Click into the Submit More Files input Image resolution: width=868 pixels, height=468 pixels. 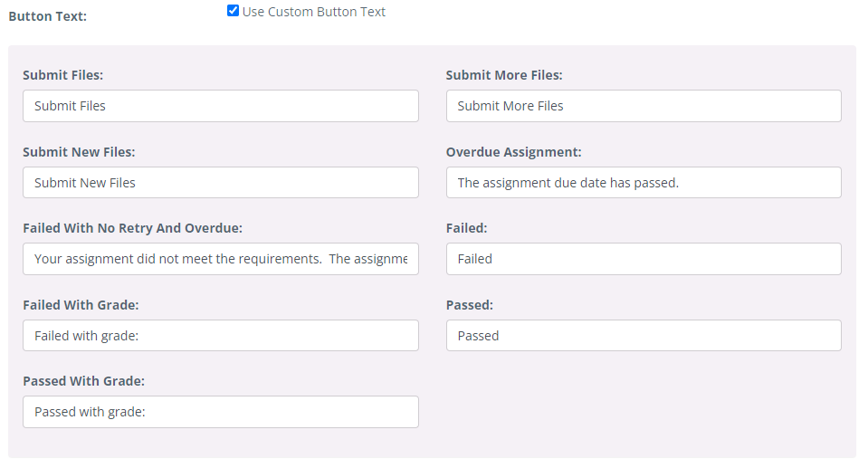point(644,106)
